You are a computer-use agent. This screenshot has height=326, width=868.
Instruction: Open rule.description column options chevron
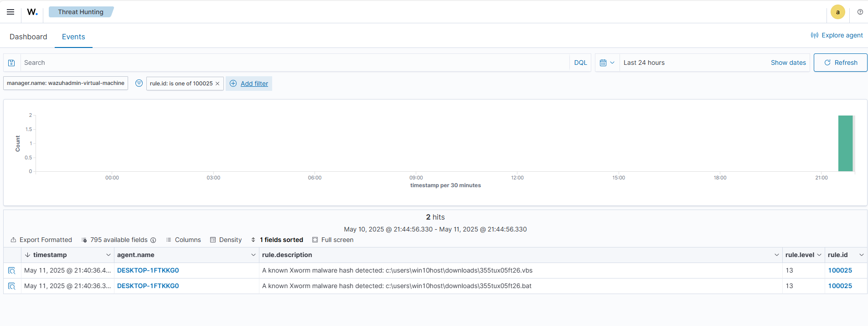(x=777, y=255)
